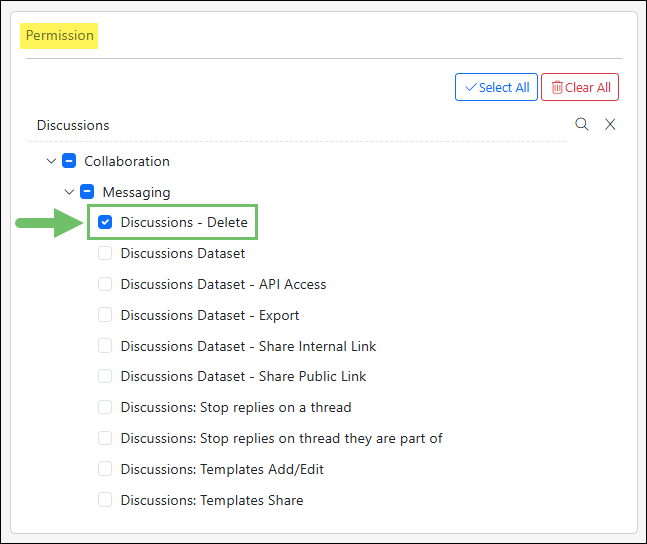Click Discussions: Templates Share label
Image resolution: width=647 pixels, height=544 pixels.
tap(212, 500)
